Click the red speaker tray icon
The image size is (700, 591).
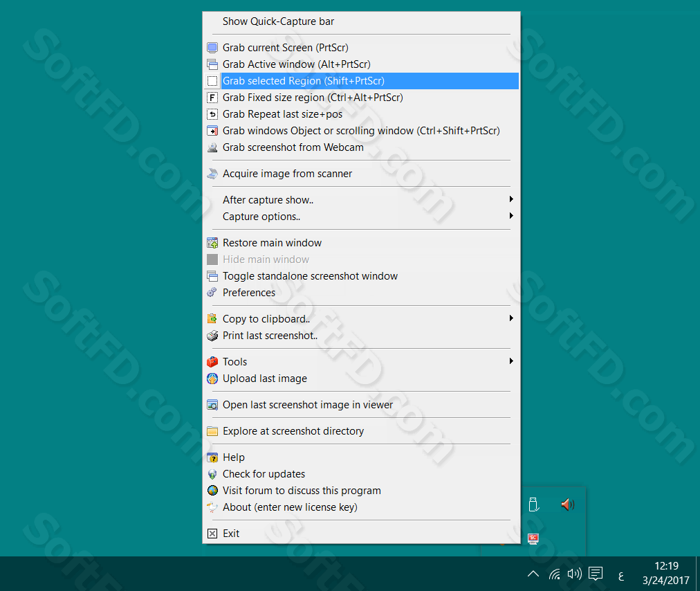click(567, 504)
